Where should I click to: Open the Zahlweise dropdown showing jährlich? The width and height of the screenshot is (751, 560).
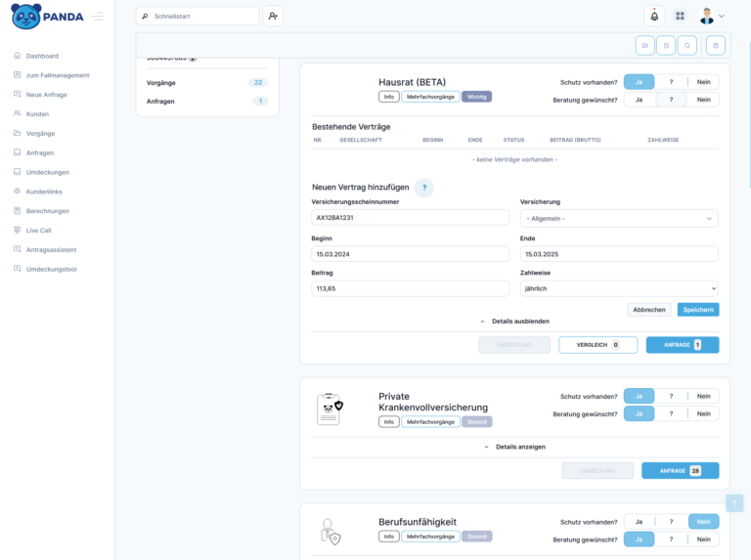pyautogui.click(x=619, y=289)
